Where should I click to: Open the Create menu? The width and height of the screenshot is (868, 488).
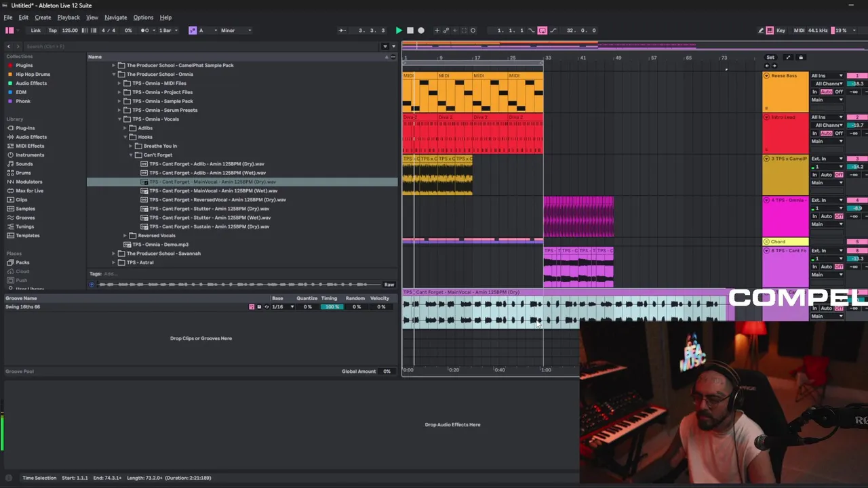pyautogui.click(x=43, y=18)
